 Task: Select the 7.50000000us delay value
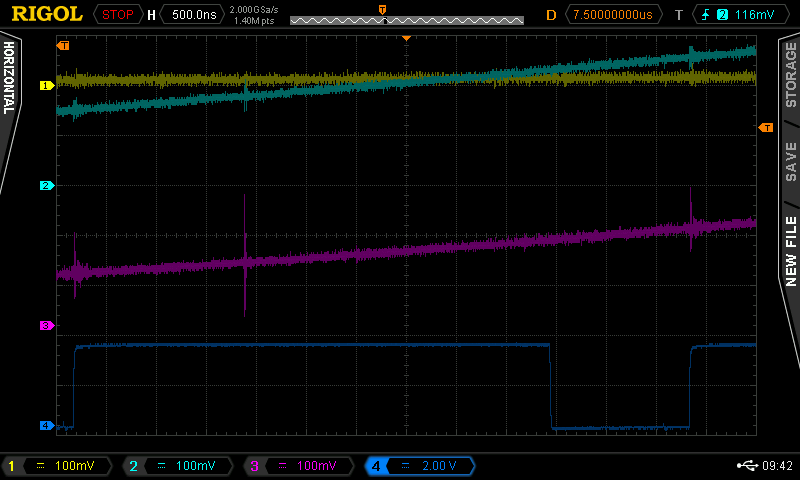[613, 15]
